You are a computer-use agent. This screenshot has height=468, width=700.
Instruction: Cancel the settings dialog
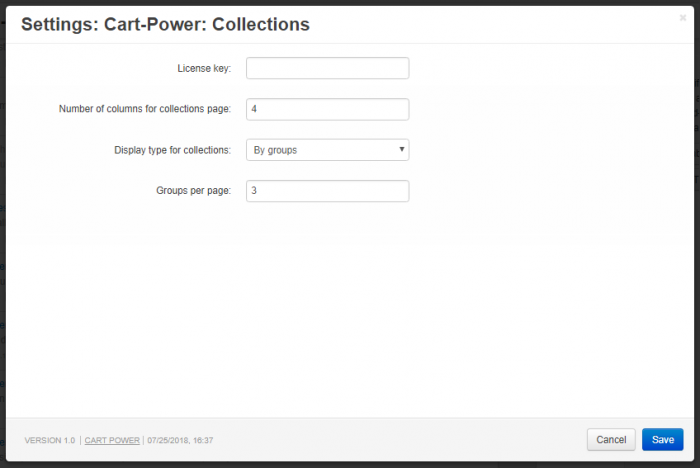(611, 440)
